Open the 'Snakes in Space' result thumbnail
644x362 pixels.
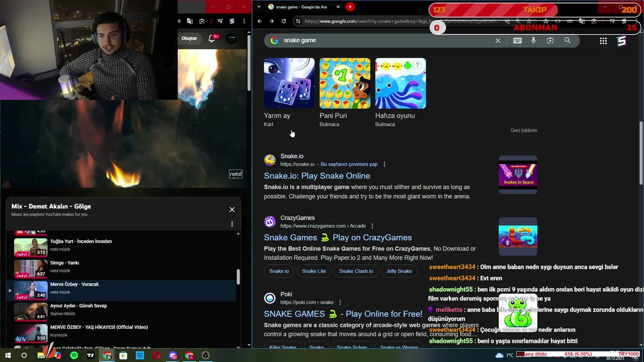pos(518,174)
